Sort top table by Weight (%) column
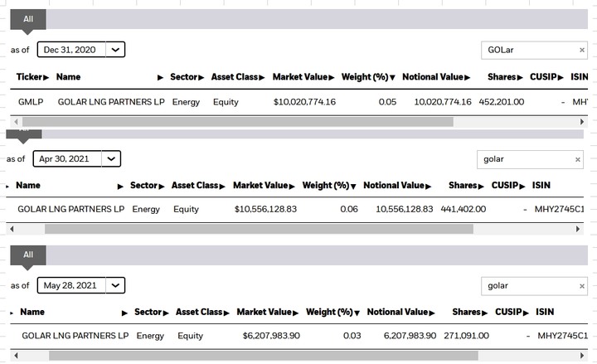Image resolution: width=597 pixels, height=364 pixels. click(x=368, y=77)
